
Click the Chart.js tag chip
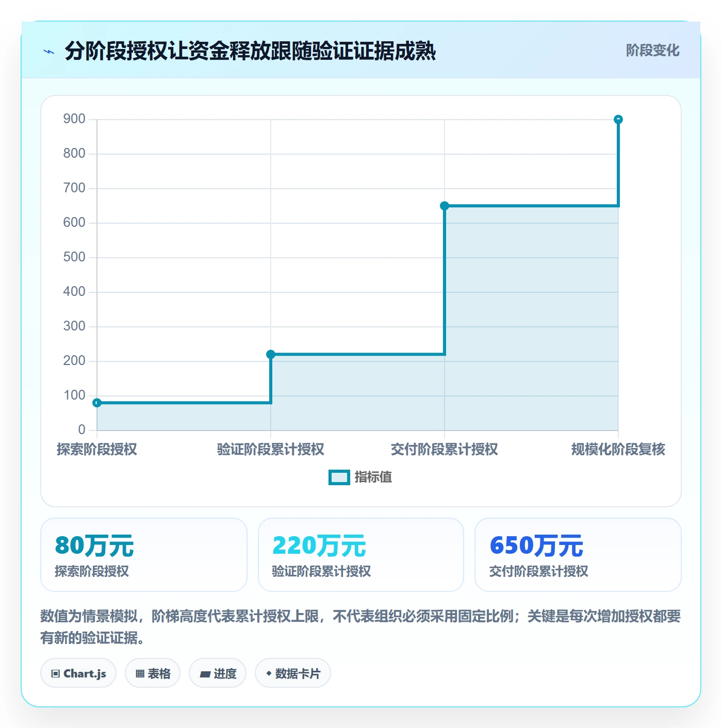point(78,673)
